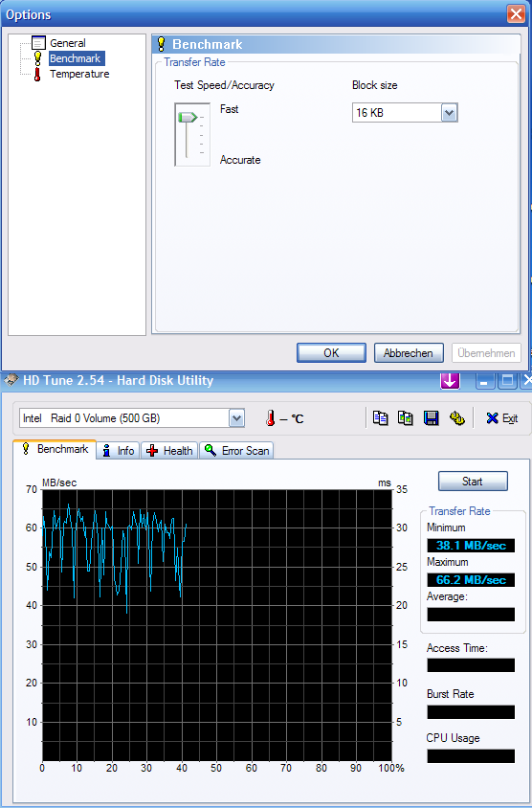Click the red thermometer Temperature icon in tree
532x808 pixels.
[37, 75]
